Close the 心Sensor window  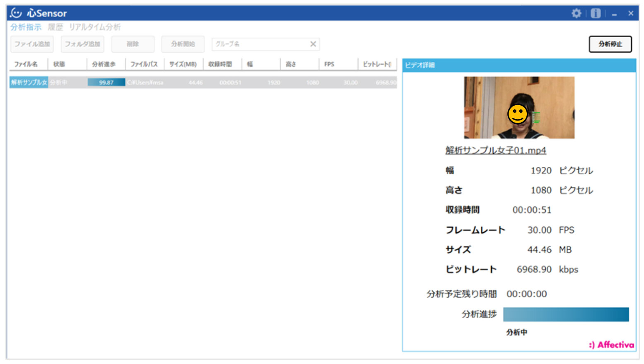631,13
